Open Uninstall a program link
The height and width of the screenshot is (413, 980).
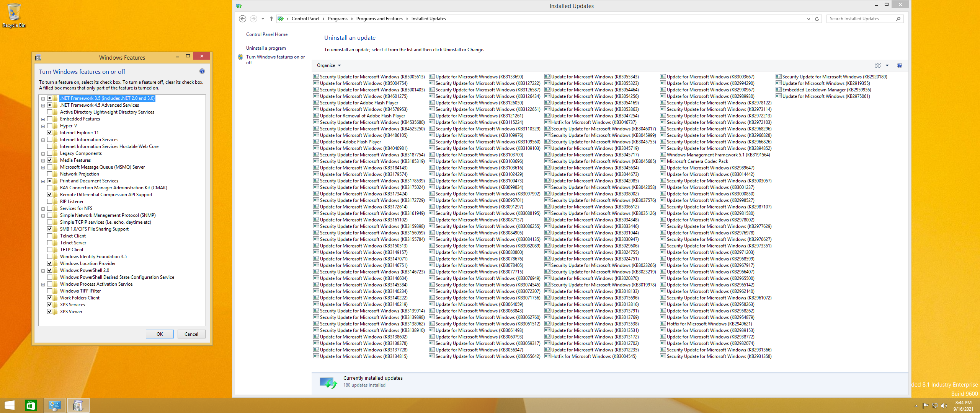pos(266,48)
